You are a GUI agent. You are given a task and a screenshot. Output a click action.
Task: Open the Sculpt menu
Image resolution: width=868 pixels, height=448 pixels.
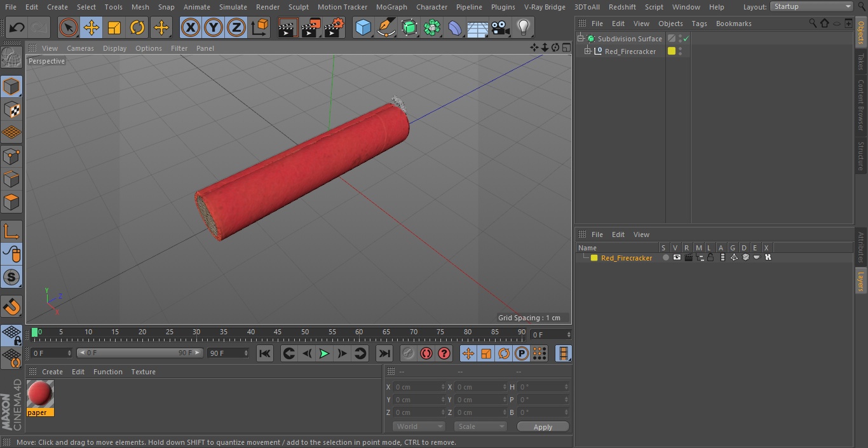[298, 7]
